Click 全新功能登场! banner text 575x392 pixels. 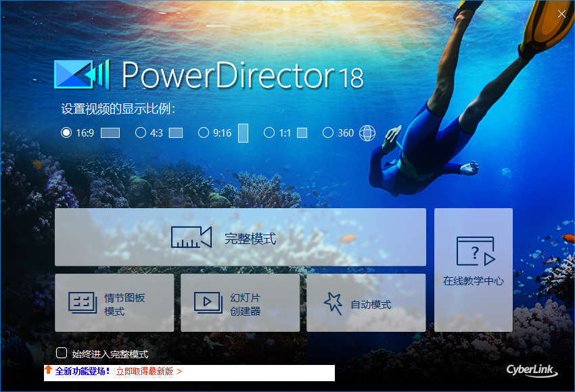(x=83, y=372)
